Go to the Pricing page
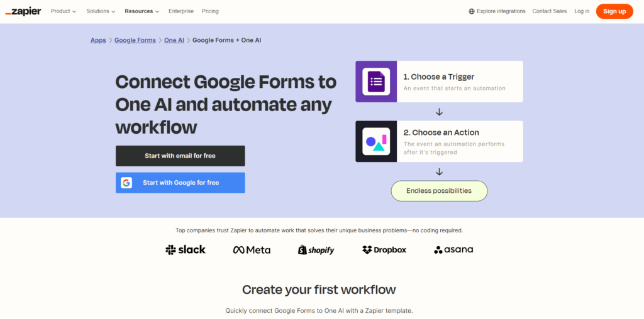 210,11
